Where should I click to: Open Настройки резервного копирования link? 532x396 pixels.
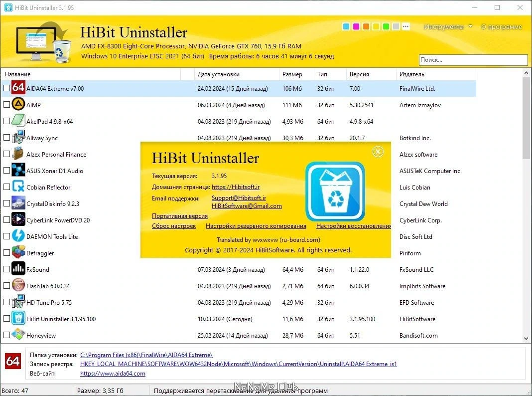256,226
